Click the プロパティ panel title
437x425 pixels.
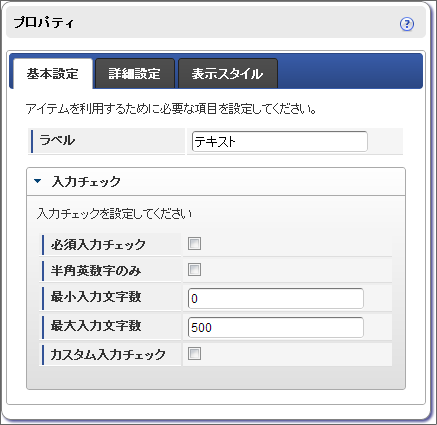tap(43, 23)
